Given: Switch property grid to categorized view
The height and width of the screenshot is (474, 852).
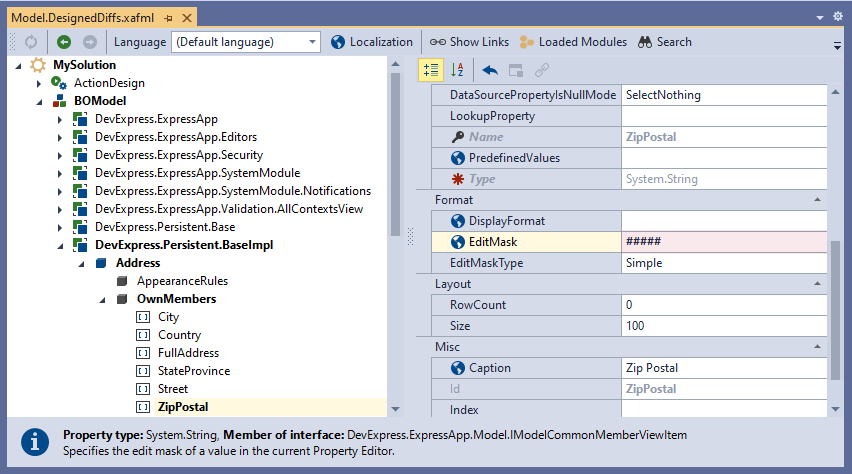Looking at the screenshot, I should [431, 70].
